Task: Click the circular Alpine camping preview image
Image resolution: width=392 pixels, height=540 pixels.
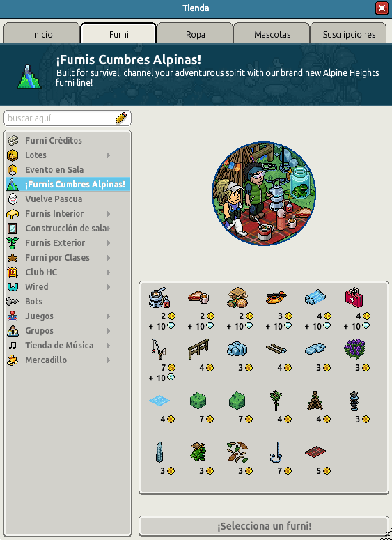Action: pyautogui.click(x=264, y=194)
